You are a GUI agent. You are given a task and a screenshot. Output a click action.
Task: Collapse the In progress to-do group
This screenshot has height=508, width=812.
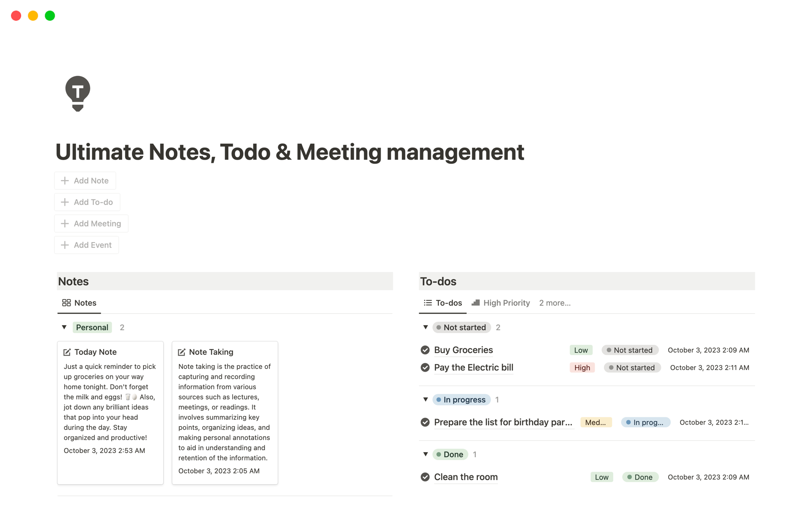pos(425,400)
